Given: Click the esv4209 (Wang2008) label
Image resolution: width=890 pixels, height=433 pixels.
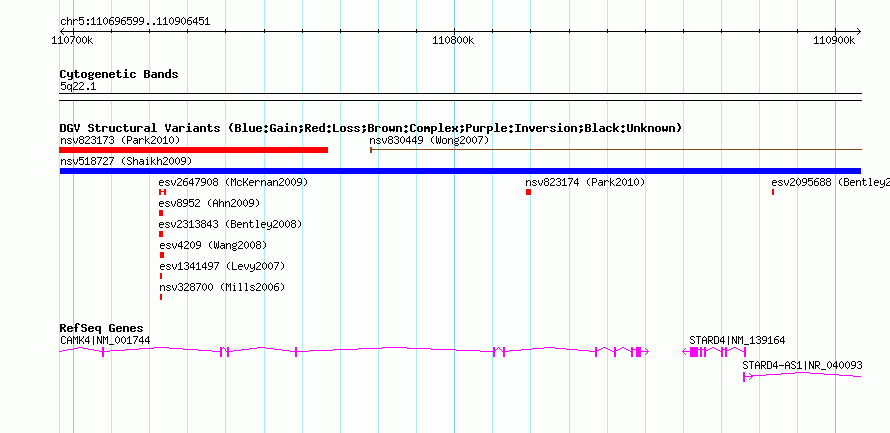Looking at the screenshot, I should pos(213,245).
